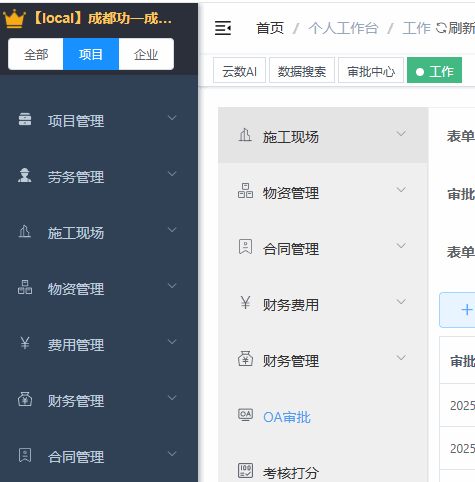Expand 合同管理 chevron in dark sidebar
Viewport: 475px width, 482px height.
click(172, 454)
